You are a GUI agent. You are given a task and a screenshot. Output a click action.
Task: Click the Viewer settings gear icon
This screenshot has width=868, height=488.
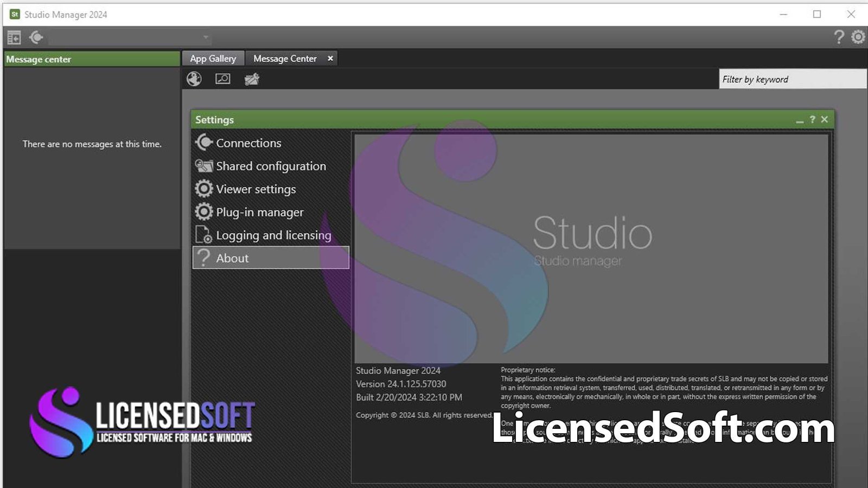[x=204, y=189]
